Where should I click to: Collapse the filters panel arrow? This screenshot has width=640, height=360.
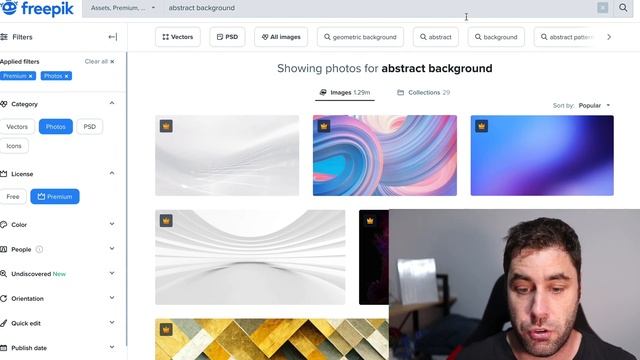pyautogui.click(x=113, y=37)
